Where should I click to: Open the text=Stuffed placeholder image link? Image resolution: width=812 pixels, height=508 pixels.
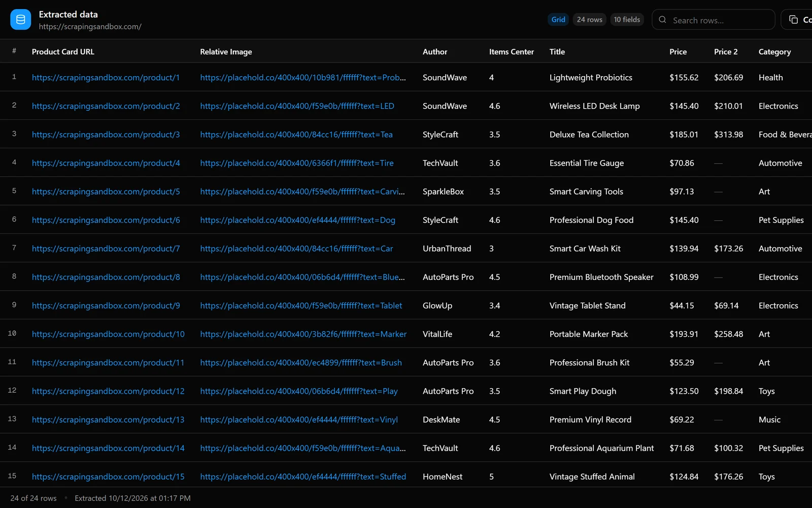(x=303, y=477)
